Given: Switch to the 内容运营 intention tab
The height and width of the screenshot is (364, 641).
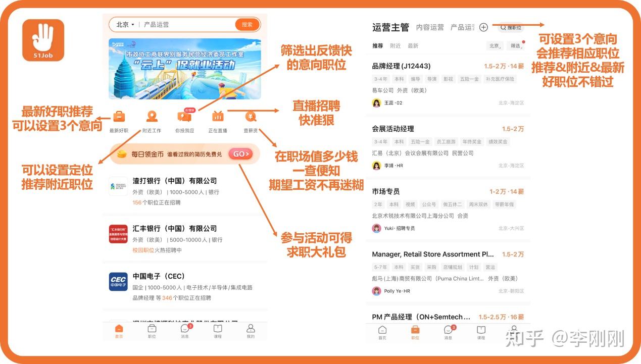Looking at the screenshot, I should click(430, 27).
